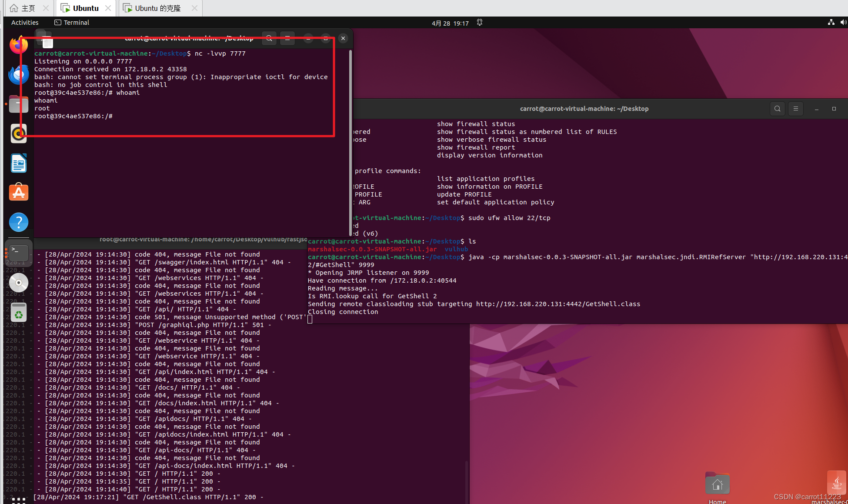Close the nc terminal window
848x504 pixels.
point(343,38)
